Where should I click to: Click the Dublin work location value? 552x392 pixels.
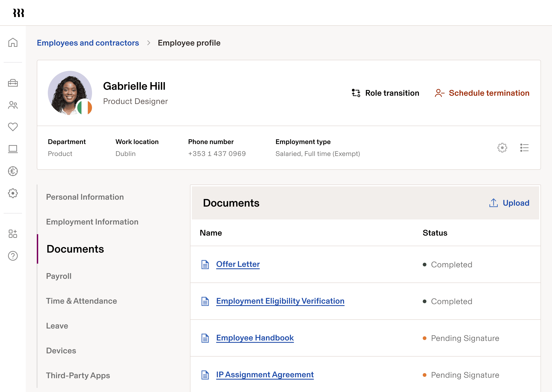(x=125, y=153)
